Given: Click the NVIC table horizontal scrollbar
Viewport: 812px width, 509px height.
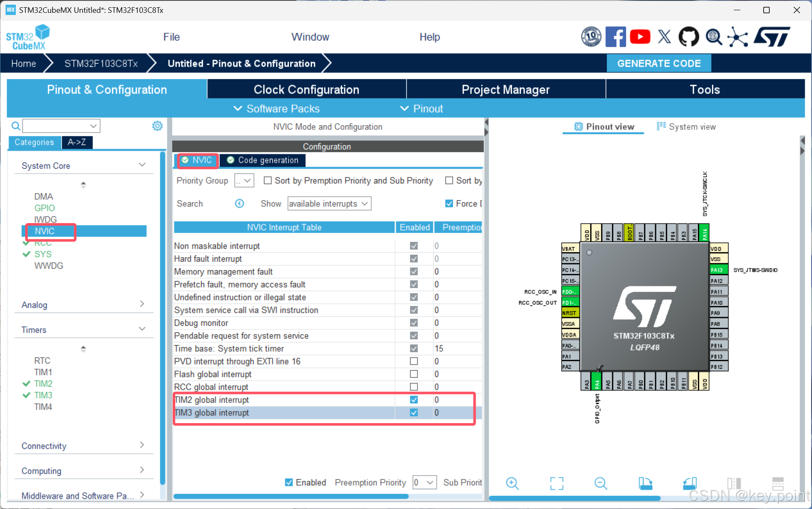Looking at the screenshot, I should click(291, 496).
